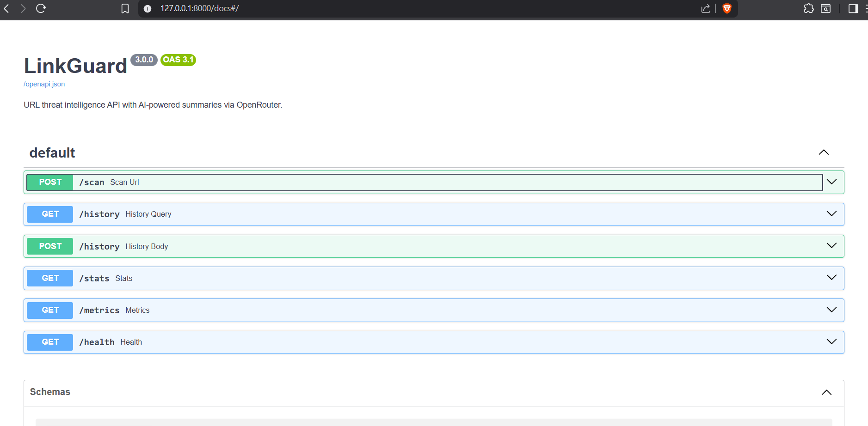Click the 'History Body' summary text
The image size is (868, 426).
147,247
